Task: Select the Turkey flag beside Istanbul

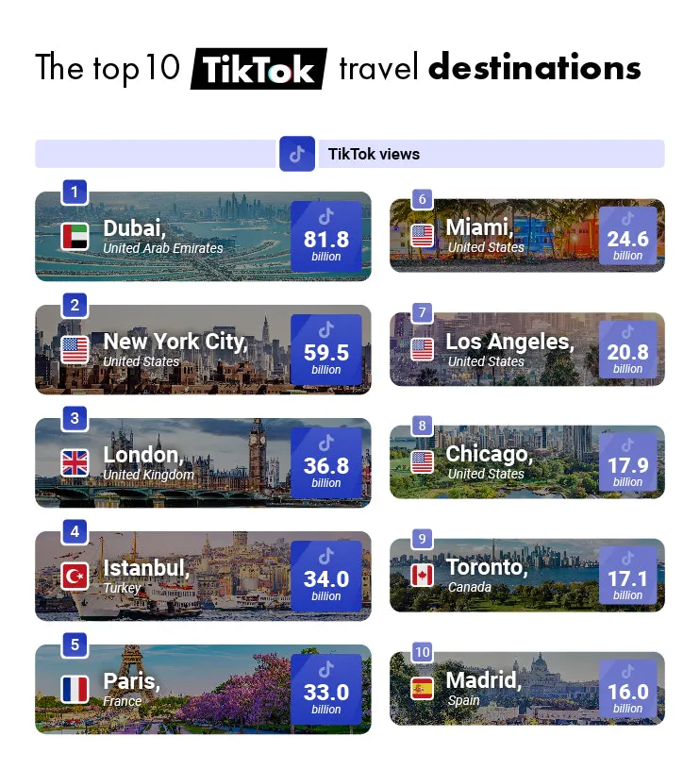Action: 75,576
